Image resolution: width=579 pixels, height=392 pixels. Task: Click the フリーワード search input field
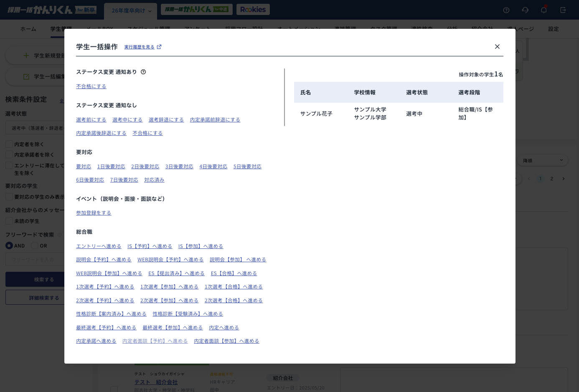(36, 259)
